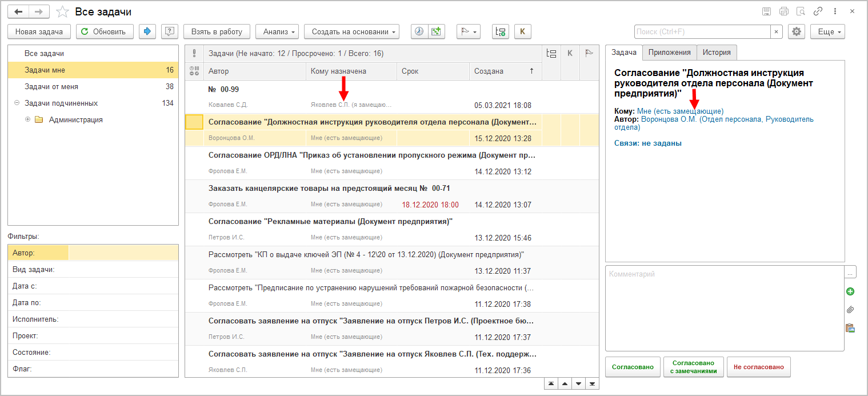The image size is (868, 396).
Task: Open the vertical three-dots menu
Action: (835, 11)
